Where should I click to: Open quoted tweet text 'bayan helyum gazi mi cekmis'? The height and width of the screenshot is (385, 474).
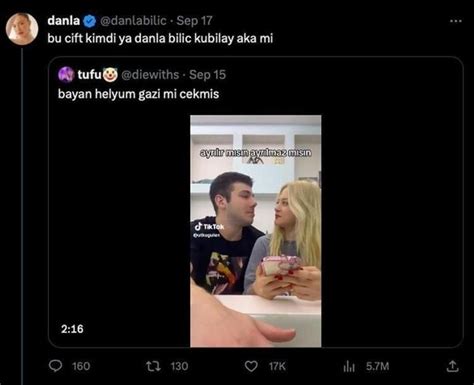click(138, 94)
